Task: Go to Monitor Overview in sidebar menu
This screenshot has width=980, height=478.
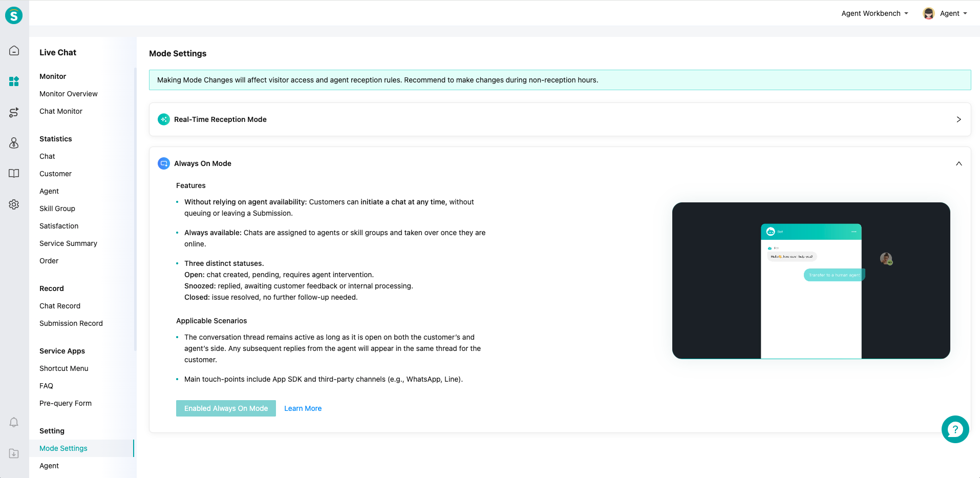Action: click(68, 94)
